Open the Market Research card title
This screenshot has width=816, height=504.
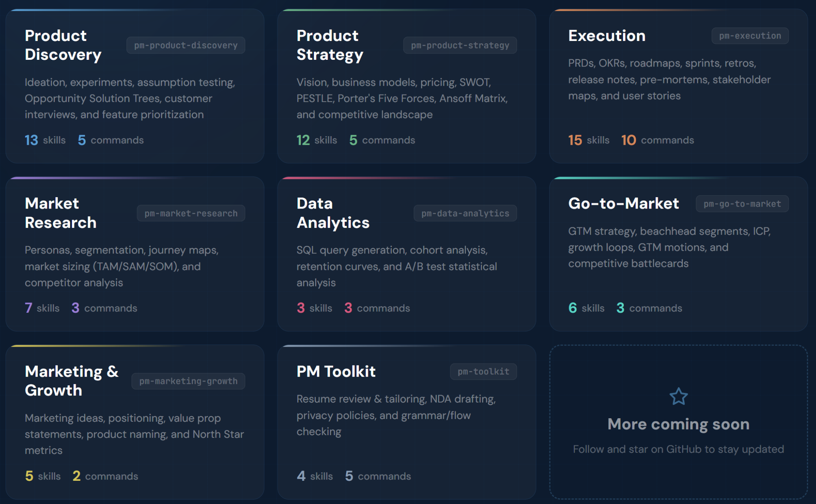[x=60, y=213]
